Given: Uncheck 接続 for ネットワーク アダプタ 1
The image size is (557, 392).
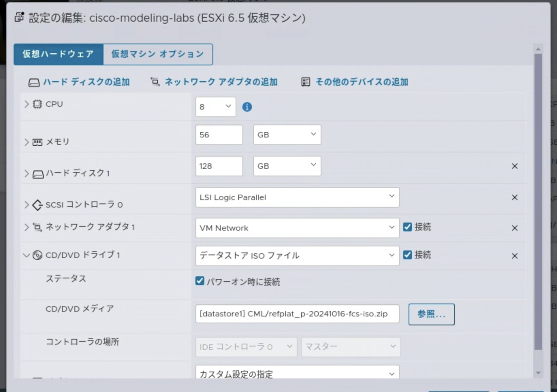Looking at the screenshot, I should point(408,227).
